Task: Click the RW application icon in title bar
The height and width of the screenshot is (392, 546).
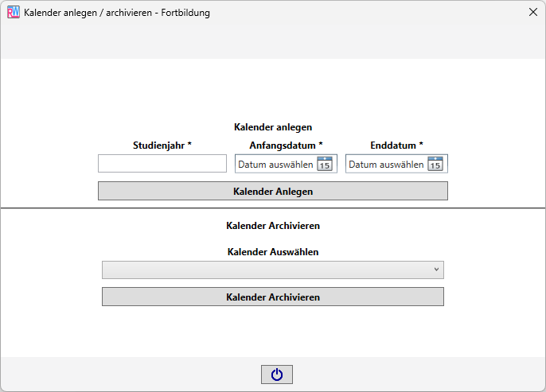Action: [14, 13]
